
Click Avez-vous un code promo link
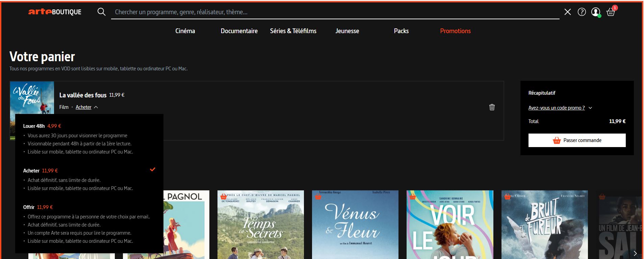click(x=557, y=108)
